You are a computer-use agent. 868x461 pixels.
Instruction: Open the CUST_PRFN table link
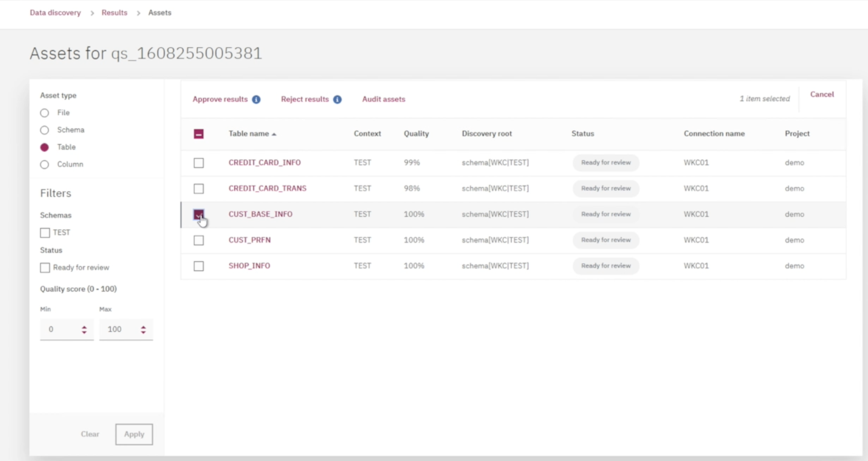tap(249, 240)
